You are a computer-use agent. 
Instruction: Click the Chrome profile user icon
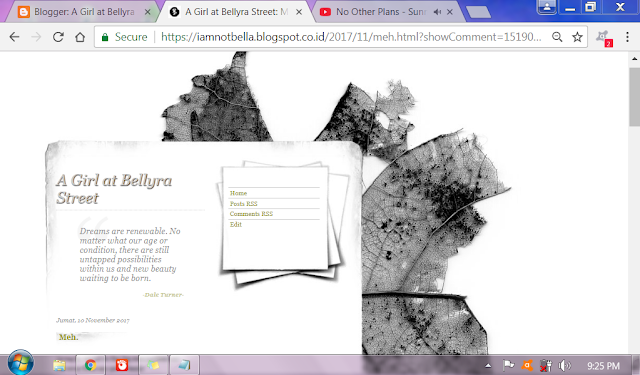pyautogui.click(x=547, y=7)
